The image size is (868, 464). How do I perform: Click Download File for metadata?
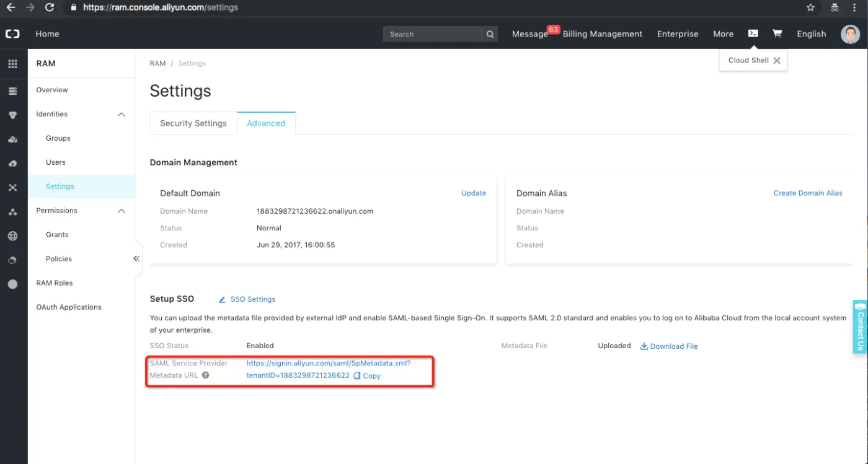point(674,346)
